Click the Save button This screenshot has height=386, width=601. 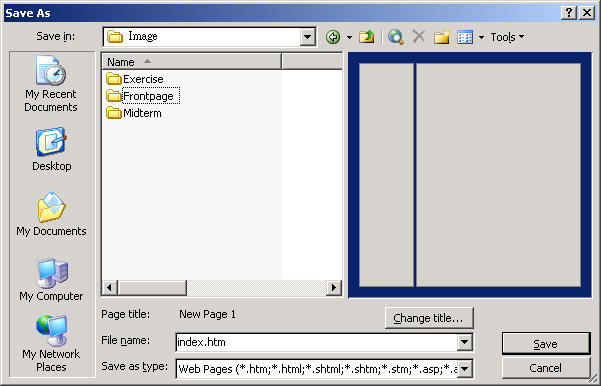pos(546,343)
